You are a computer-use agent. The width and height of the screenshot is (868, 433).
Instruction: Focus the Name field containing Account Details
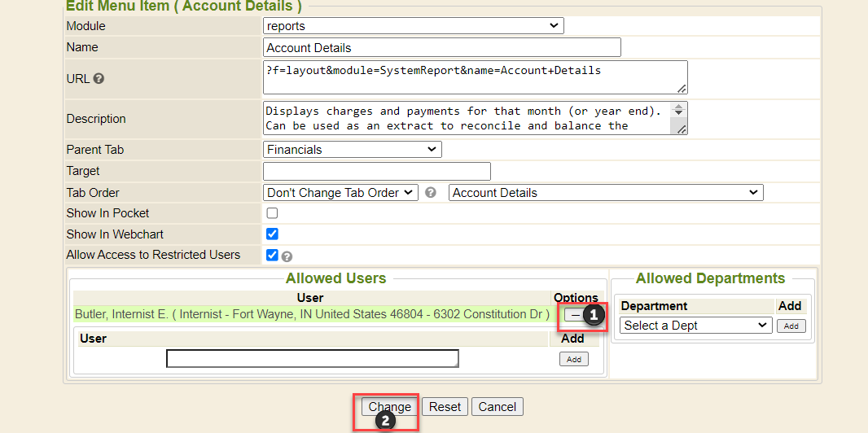tap(441, 48)
